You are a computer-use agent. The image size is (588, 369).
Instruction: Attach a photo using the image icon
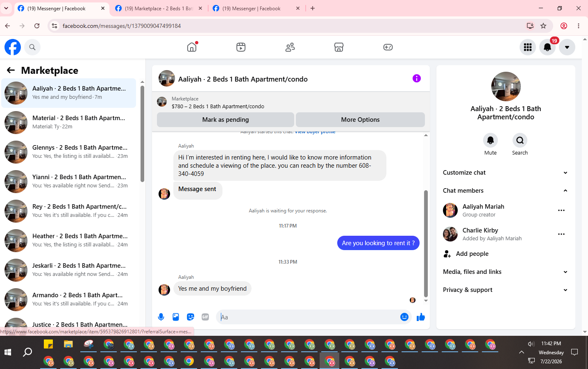pos(176,317)
